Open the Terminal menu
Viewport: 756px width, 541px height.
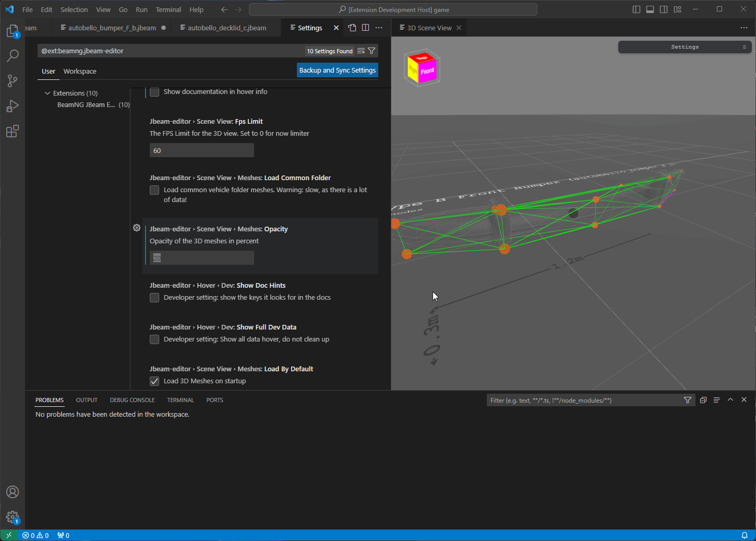[x=169, y=9]
